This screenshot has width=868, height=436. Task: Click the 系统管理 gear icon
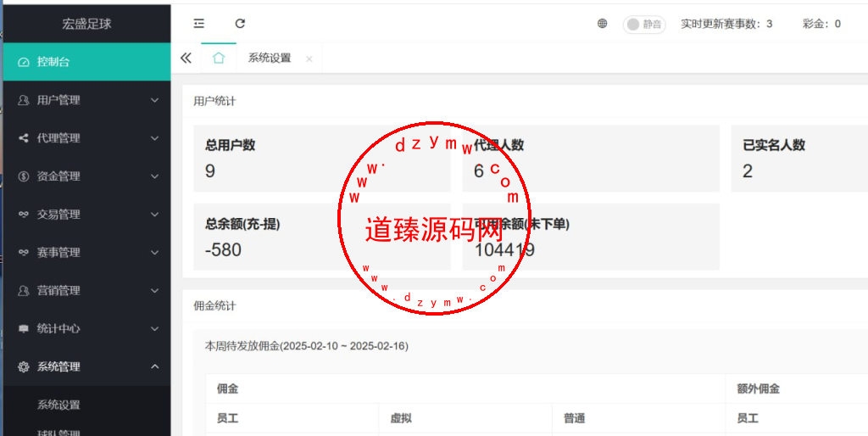coord(23,366)
